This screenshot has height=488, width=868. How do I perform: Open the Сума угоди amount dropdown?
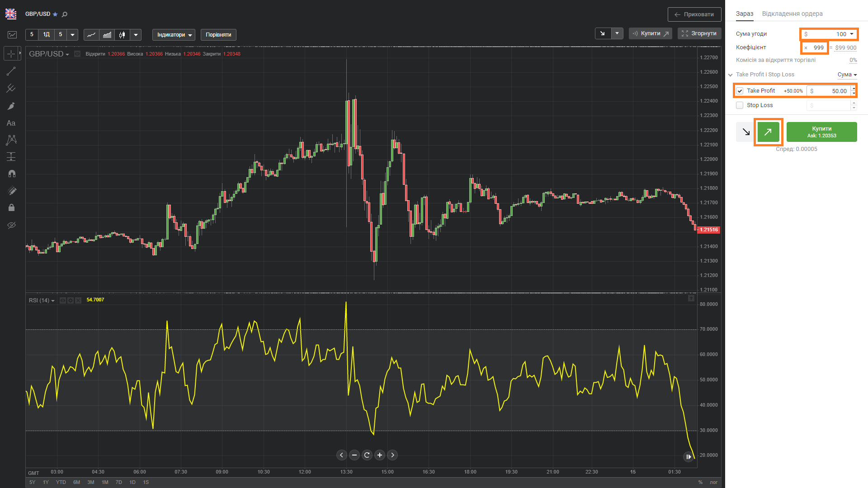click(852, 34)
